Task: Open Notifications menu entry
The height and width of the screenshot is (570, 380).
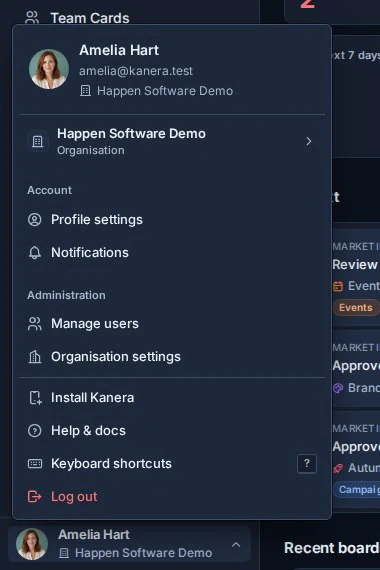Action: [x=172, y=253]
